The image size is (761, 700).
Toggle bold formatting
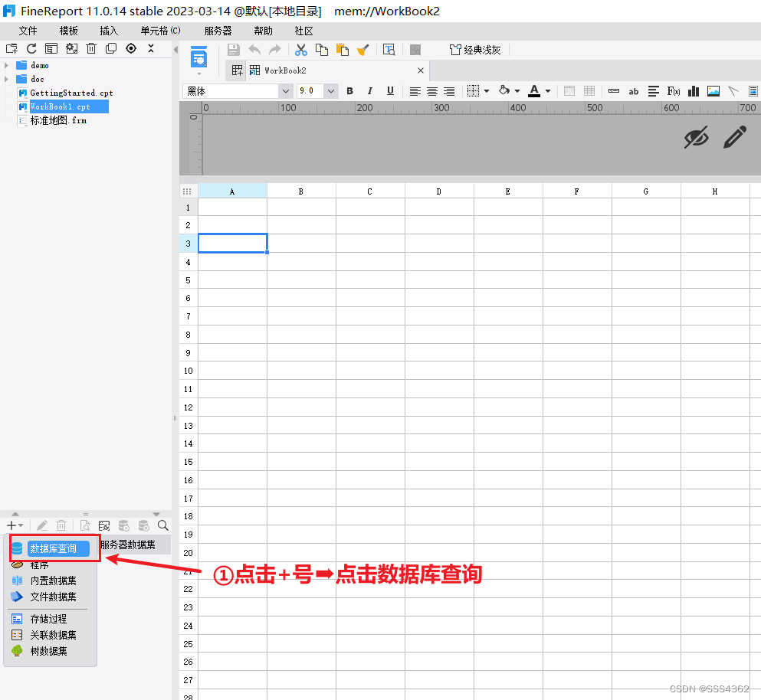tap(350, 91)
